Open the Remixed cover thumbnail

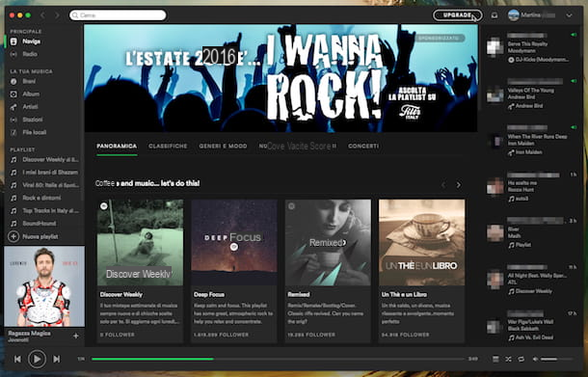click(328, 242)
